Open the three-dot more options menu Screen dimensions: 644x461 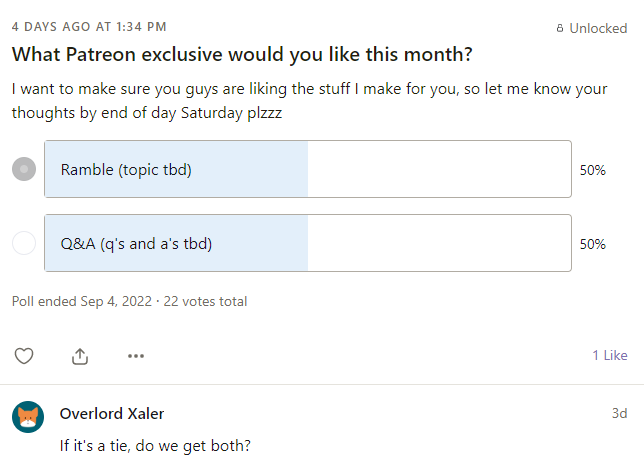[x=136, y=355]
